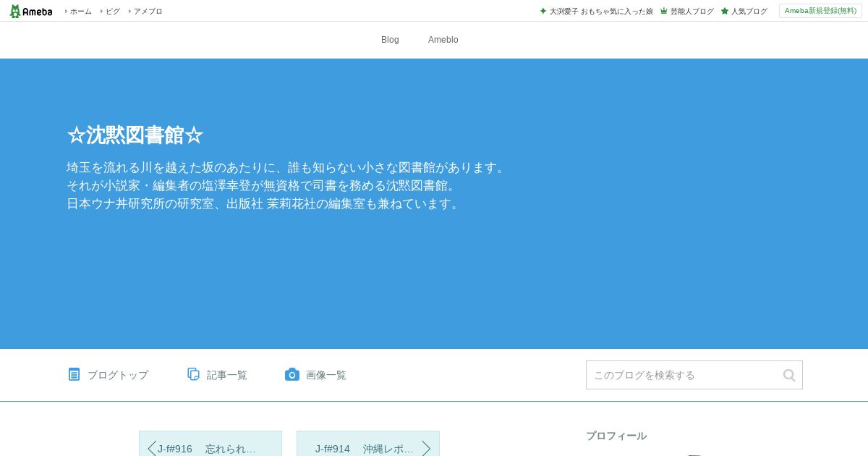Select the Ameblo tab
The image size is (868, 456).
pos(443,40)
